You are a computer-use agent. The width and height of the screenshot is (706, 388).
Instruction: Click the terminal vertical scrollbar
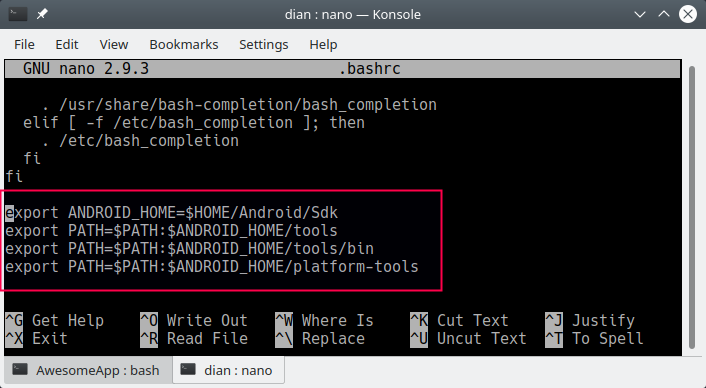(692, 207)
